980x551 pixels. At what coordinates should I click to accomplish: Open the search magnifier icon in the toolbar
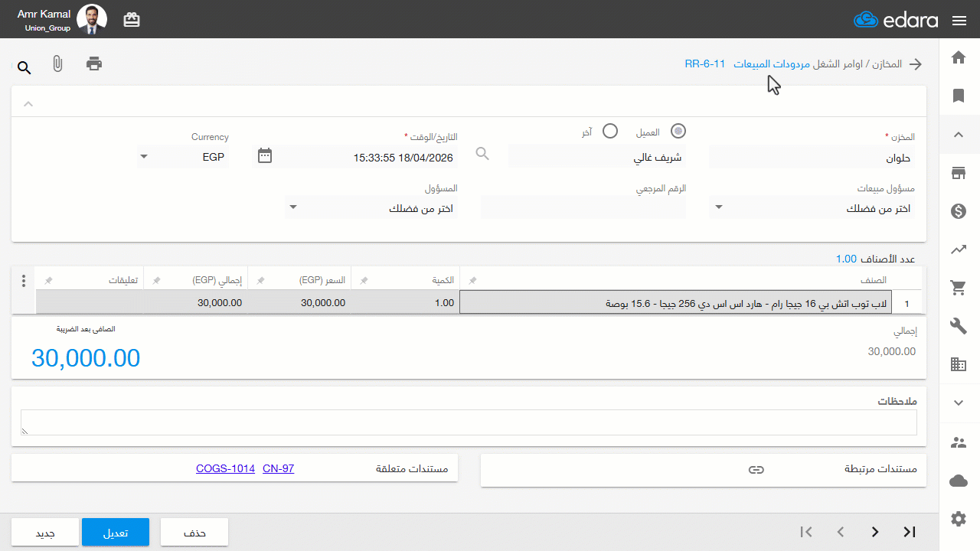[x=24, y=68]
